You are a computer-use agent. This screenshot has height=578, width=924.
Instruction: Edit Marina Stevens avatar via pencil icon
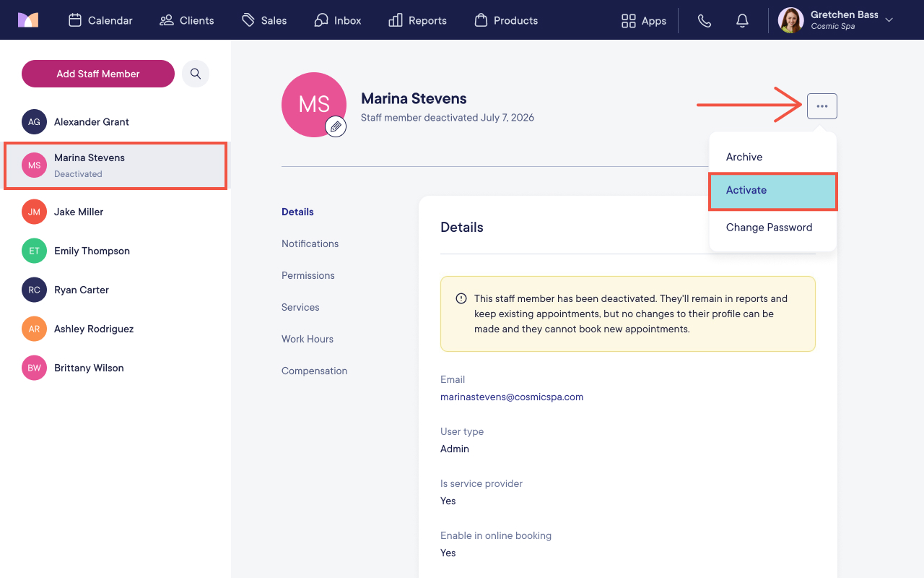[336, 126]
